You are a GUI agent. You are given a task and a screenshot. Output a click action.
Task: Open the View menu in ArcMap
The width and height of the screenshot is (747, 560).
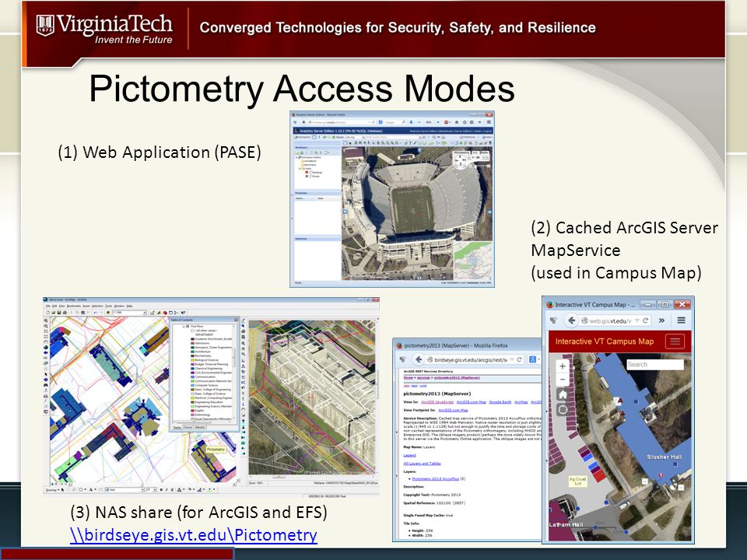[x=62, y=306]
